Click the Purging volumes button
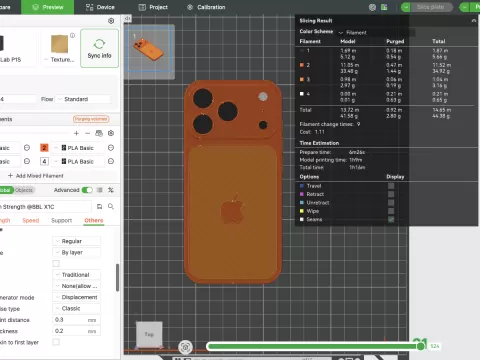Screen dimensions: 480x360 (91, 119)
